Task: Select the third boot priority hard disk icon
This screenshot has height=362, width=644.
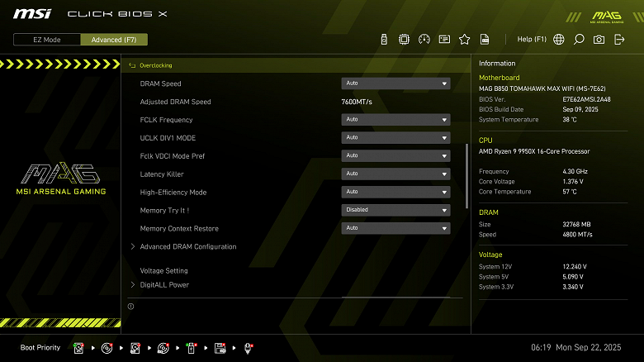Action: coord(135,348)
